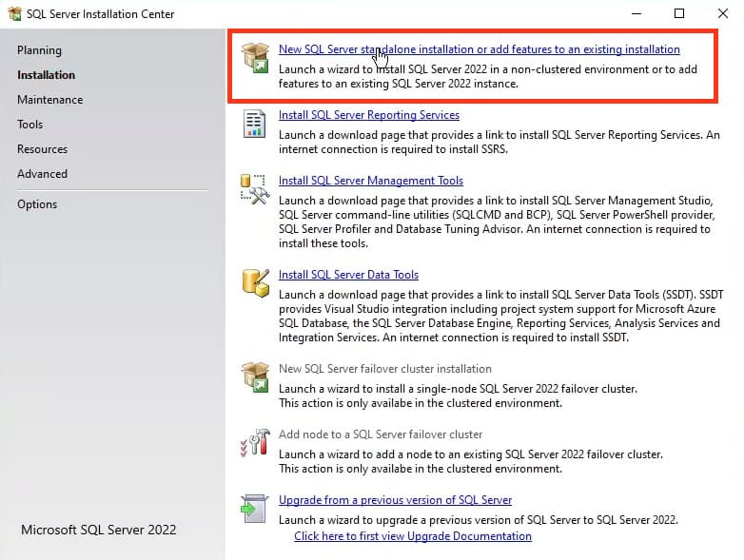The width and height of the screenshot is (744, 560).
Task: Click the upgrade from previous version icon
Action: click(x=255, y=508)
